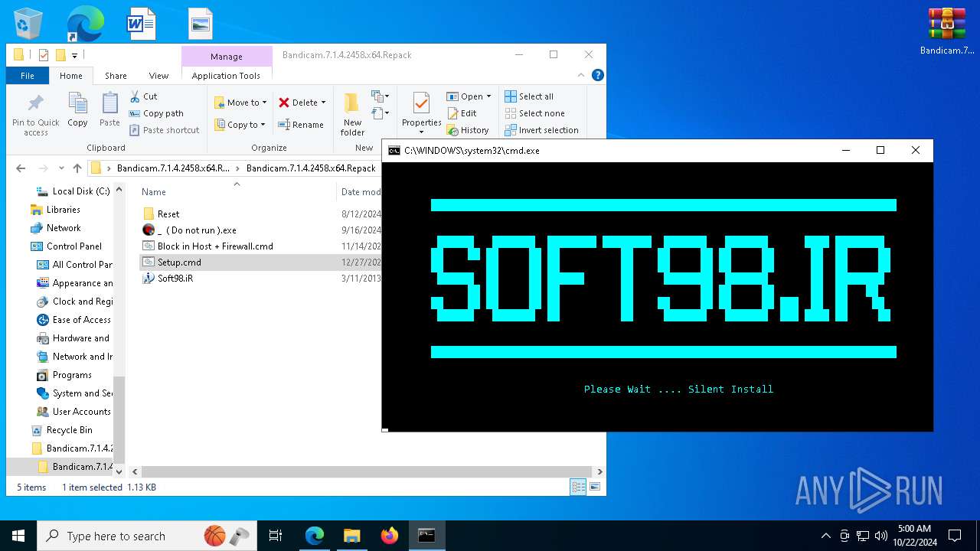
Task: Rename the selected item
Action: [x=301, y=125]
